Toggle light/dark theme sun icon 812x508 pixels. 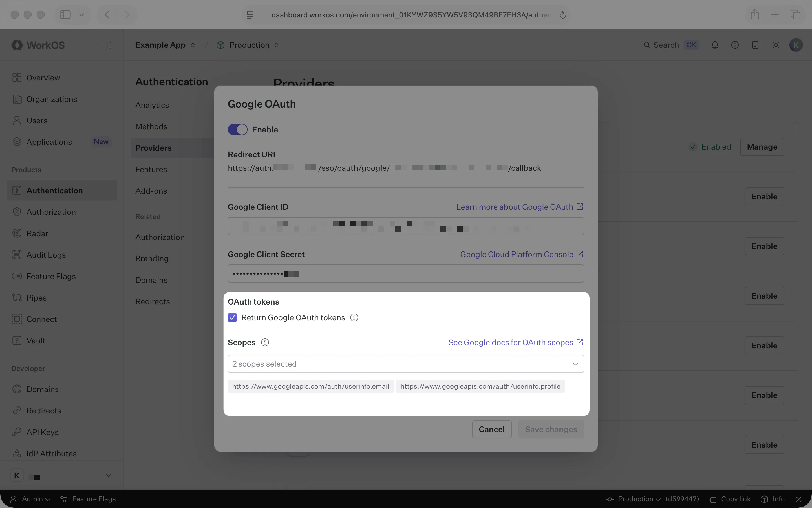[775, 45]
